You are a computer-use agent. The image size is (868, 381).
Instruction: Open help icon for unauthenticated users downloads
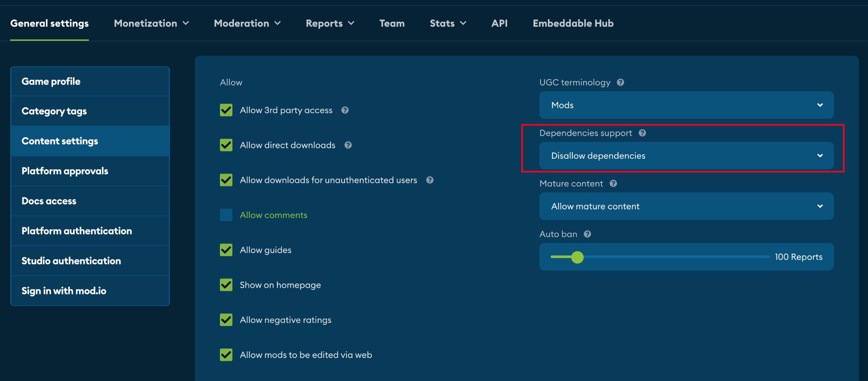click(x=430, y=180)
